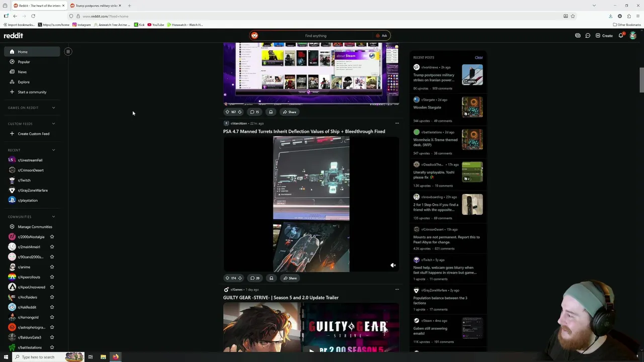Open the News section

[x=22, y=72]
